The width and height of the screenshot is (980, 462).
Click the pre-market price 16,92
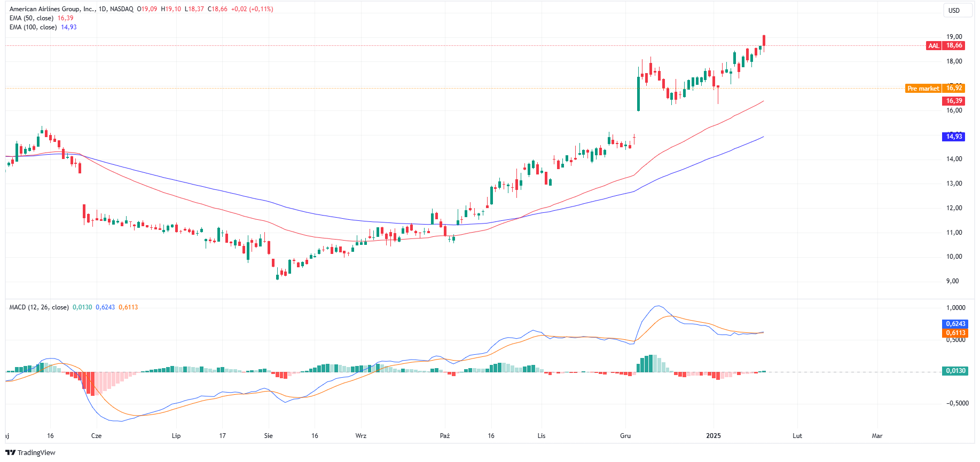click(954, 89)
